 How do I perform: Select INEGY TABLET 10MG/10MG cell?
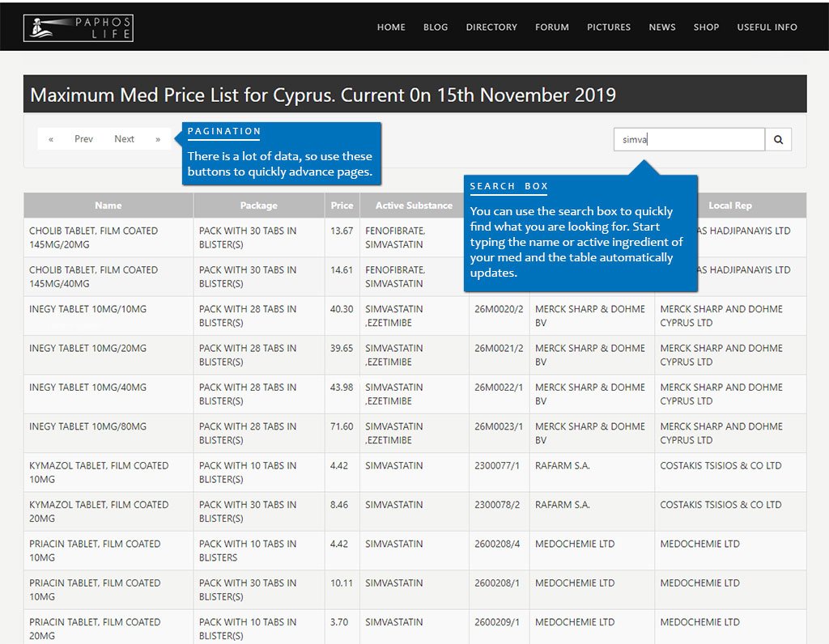coord(108,316)
